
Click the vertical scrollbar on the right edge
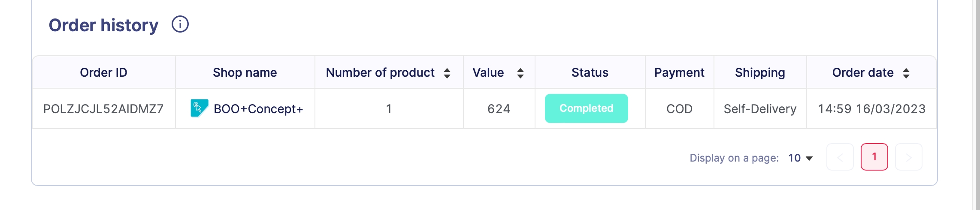pyautogui.click(x=976, y=105)
